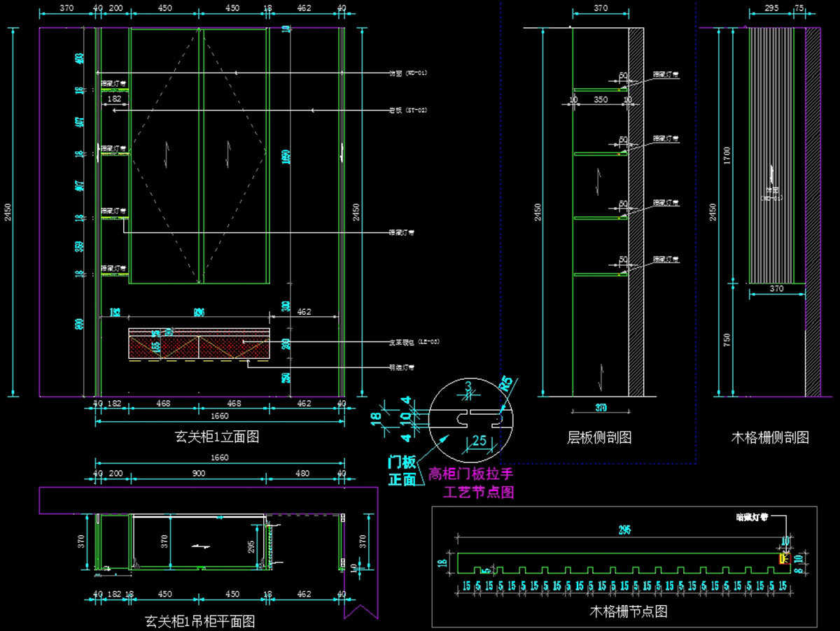
Task: Select the 1700 vertical dimension text
Action: pos(727,155)
